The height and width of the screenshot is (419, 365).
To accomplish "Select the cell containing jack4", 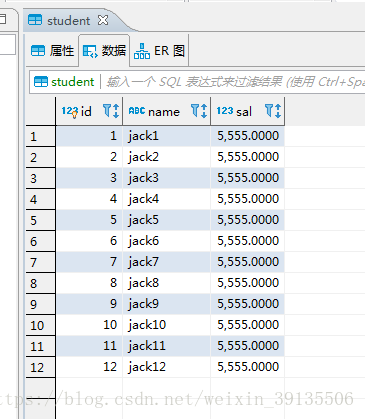I will pos(167,199).
